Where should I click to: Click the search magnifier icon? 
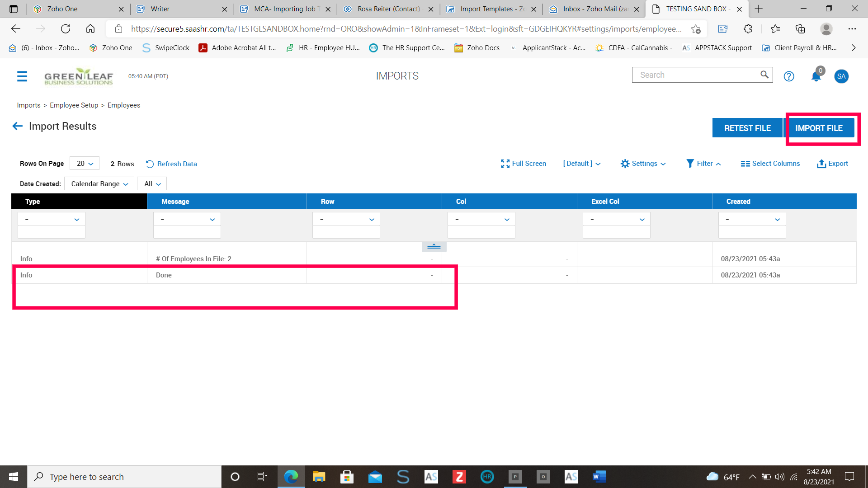pos(764,75)
